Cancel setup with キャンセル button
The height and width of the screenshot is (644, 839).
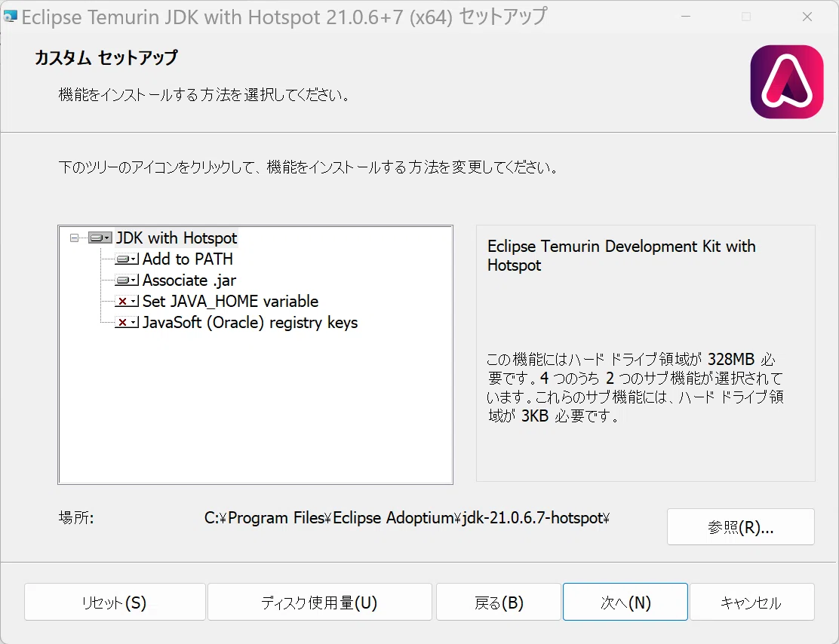[751, 603]
